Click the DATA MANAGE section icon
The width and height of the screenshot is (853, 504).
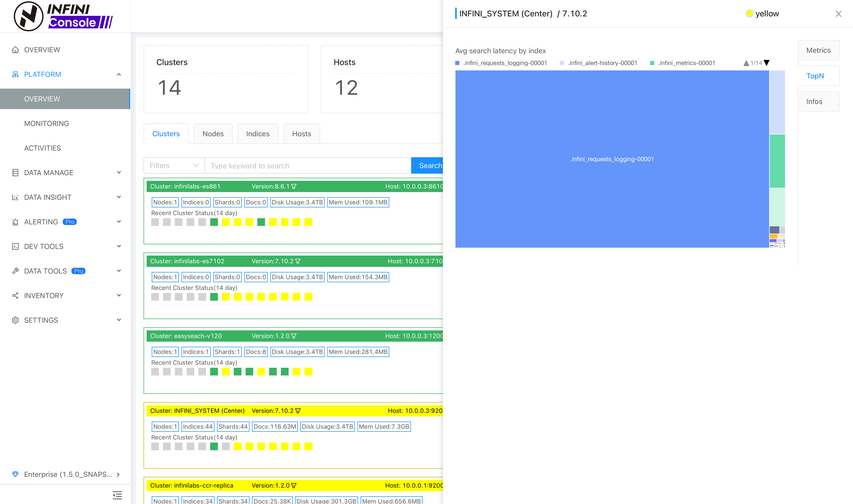click(x=15, y=173)
